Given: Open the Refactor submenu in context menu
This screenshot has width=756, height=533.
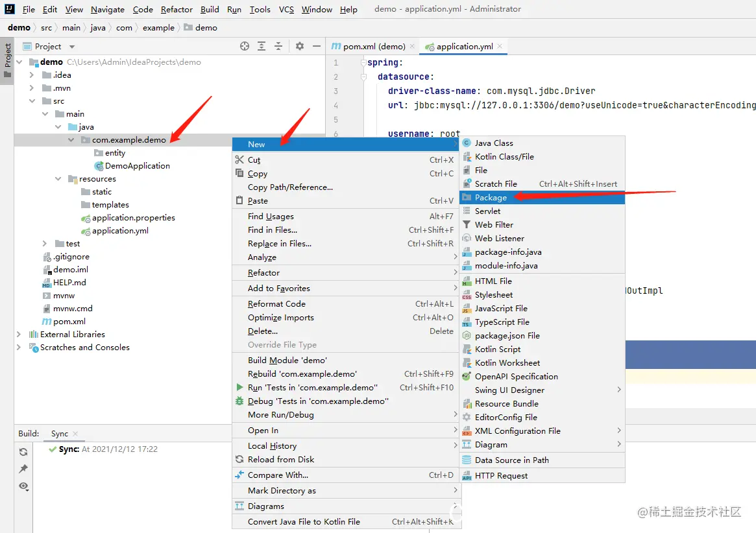Looking at the screenshot, I should click(x=346, y=273).
